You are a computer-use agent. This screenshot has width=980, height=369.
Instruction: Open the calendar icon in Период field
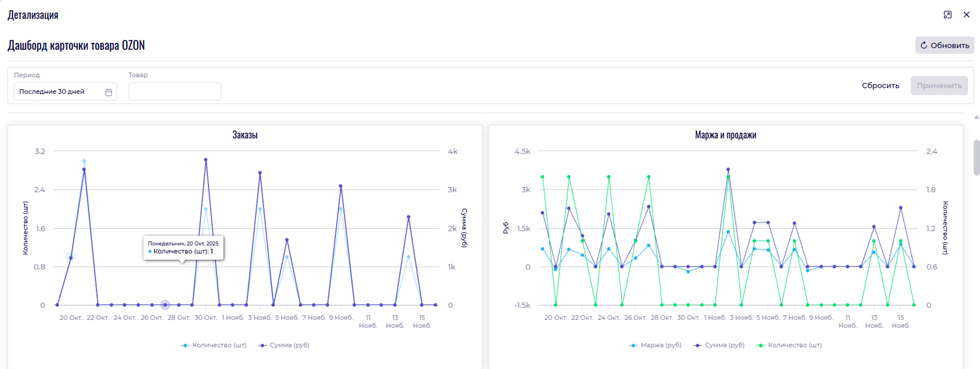pyautogui.click(x=109, y=92)
